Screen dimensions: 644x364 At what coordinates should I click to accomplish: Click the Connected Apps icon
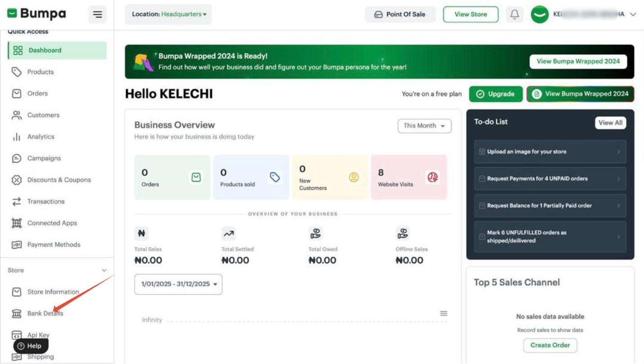pos(17,223)
